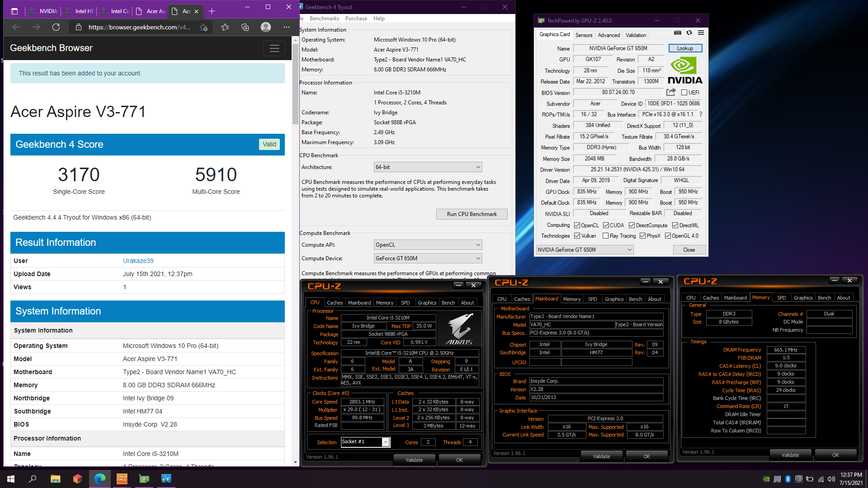Open the Edge Favorites list
Image resolution: width=868 pixels, height=488 pixels.
click(x=225, y=27)
